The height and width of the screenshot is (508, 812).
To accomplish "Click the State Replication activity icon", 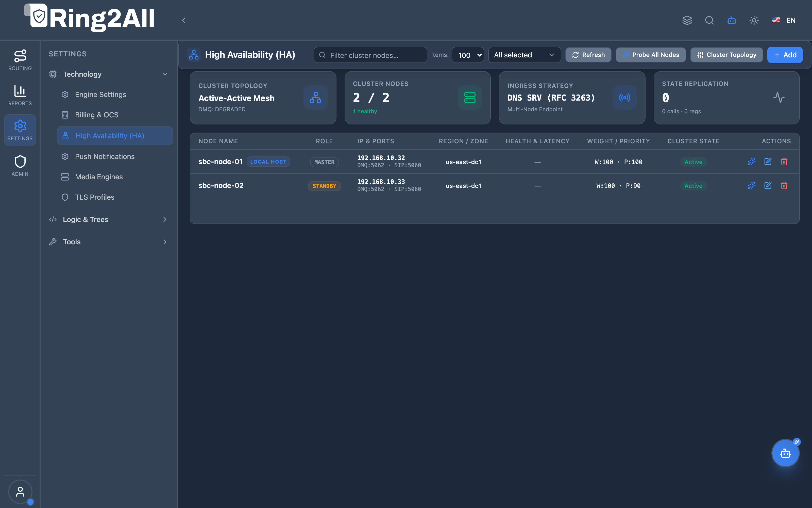I will 779,98.
